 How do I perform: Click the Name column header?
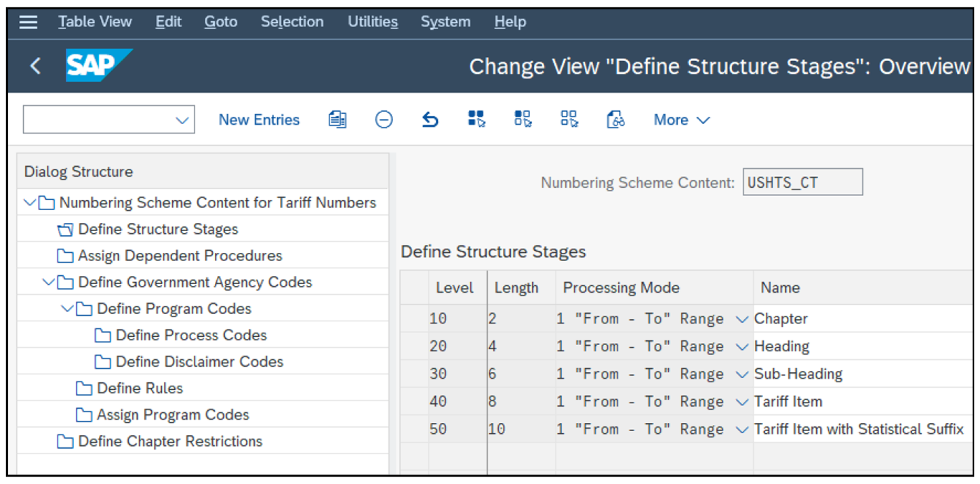click(x=863, y=288)
